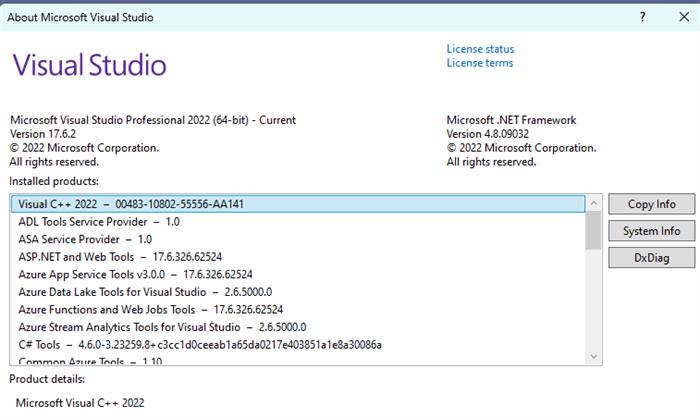
Task: Click Microsoft .NET Framework heading text
Action: click(x=511, y=120)
